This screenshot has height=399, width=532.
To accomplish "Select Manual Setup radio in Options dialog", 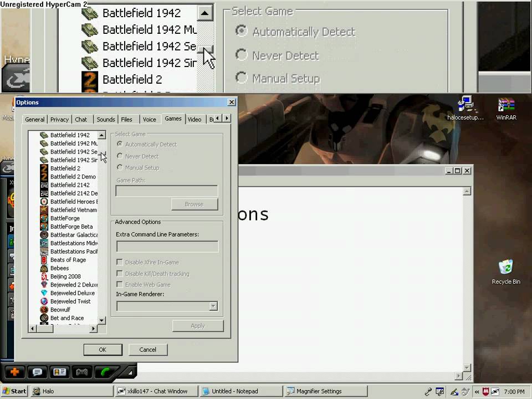I will [x=120, y=167].
